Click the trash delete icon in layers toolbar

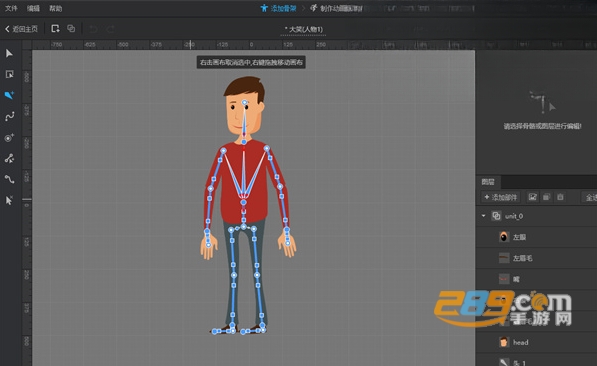(x=560, y=197)
